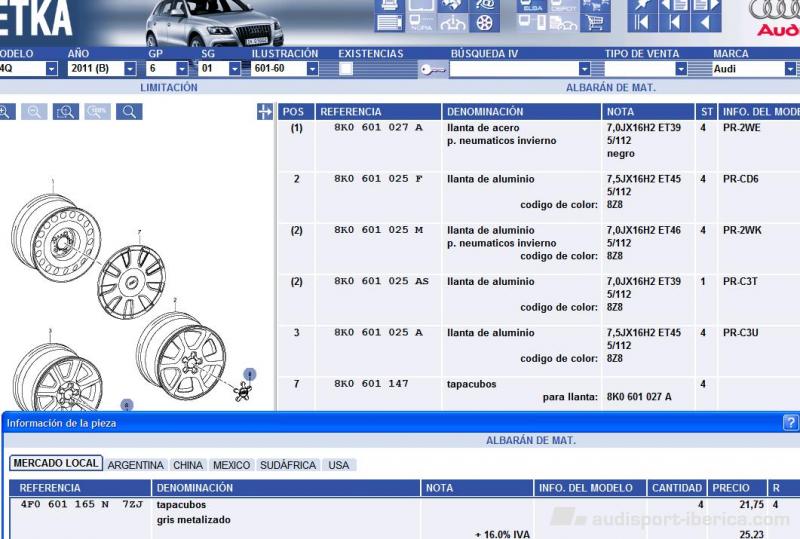
Task: Click the plain search magnifier icon
Action: click(x=129, y=112)
